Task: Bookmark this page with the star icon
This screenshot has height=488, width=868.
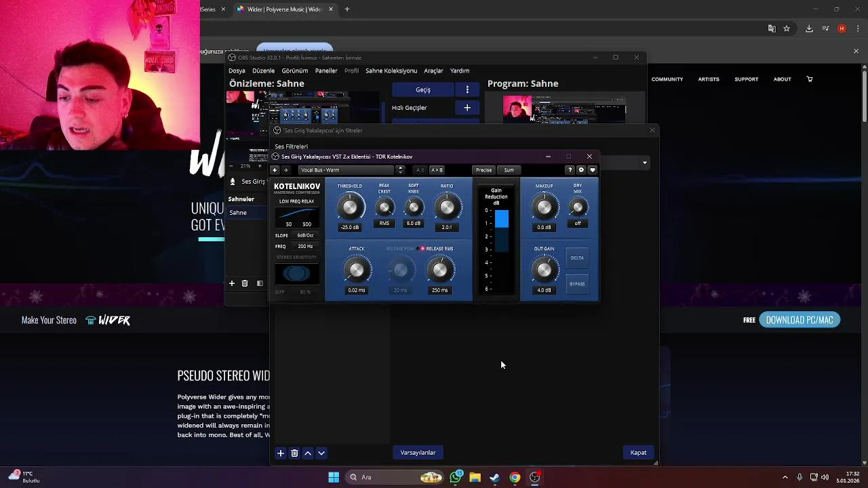Action: click(x=787, y=28)
